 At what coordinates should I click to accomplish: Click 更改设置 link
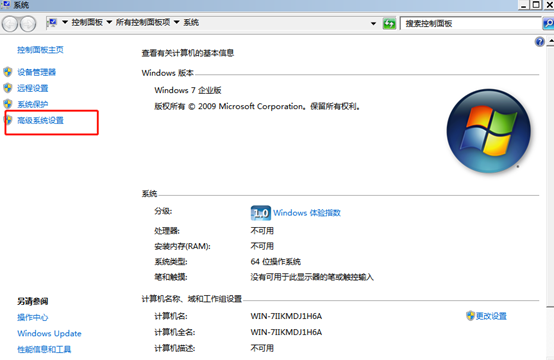click(x=491, y=316)
